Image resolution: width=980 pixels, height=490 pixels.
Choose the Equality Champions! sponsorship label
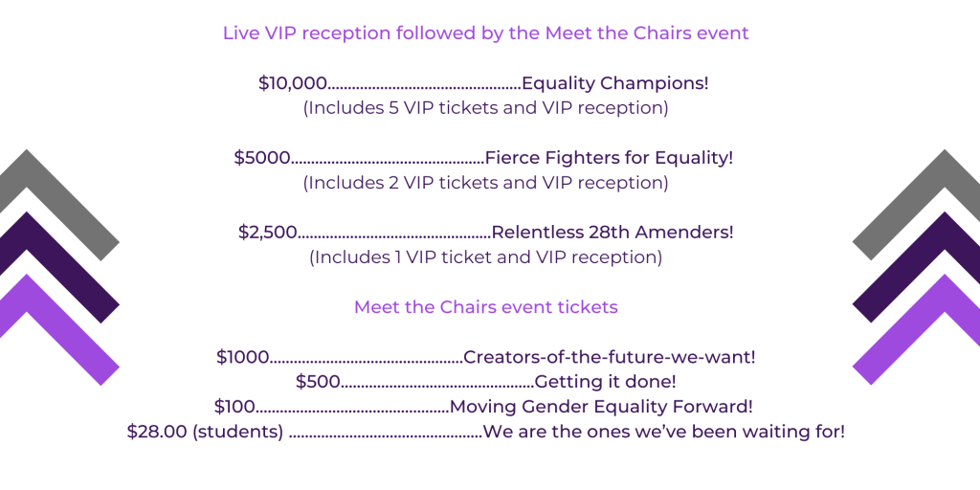coord(614,83)
